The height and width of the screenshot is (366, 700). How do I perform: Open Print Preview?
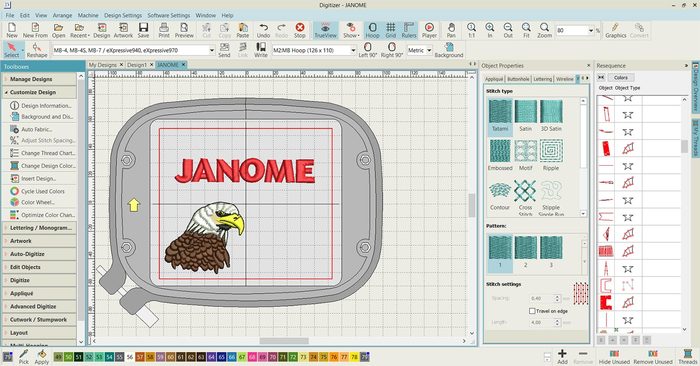[184, 30]
